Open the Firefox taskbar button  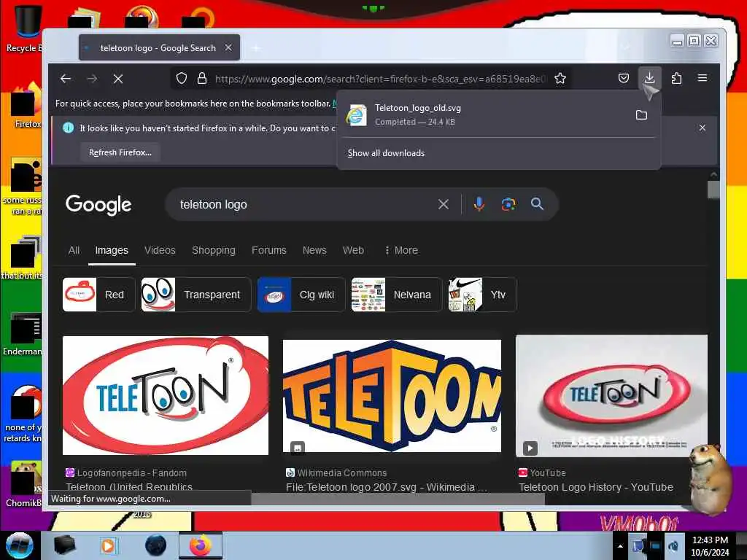(x=200, y=545)
